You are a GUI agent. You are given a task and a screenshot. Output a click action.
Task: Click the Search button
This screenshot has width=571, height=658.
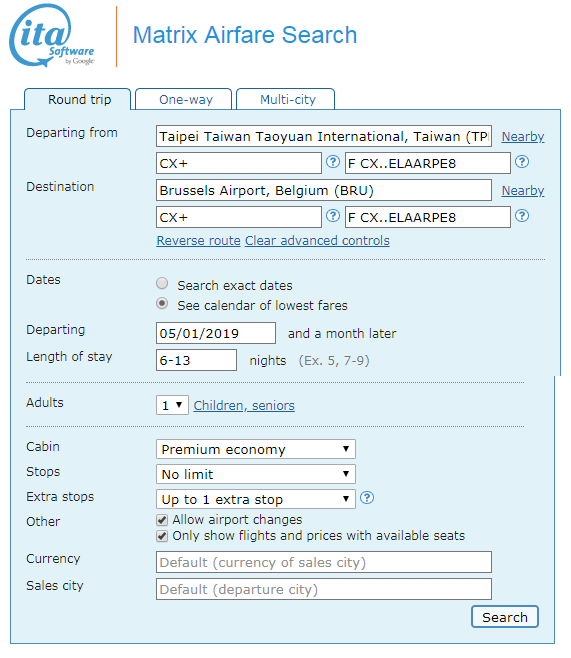click(x=505, y=617)
